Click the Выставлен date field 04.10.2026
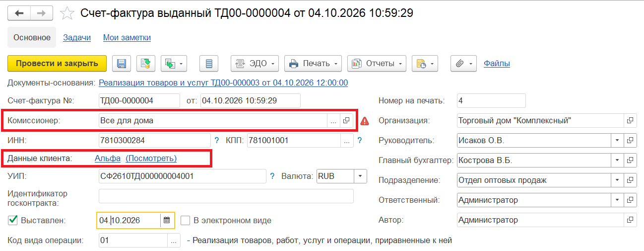 (129, 220)
